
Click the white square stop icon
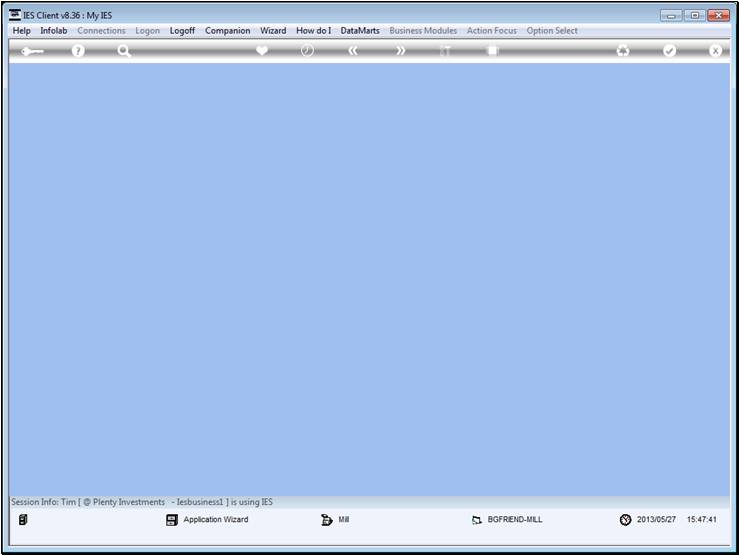pyautogui.click(x=492, y=50)
